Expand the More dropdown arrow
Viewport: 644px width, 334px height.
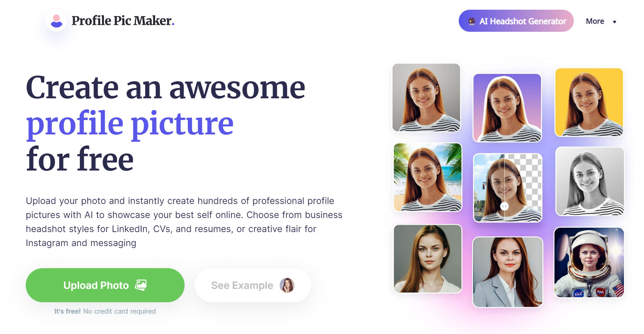click(x=614, y=22)
